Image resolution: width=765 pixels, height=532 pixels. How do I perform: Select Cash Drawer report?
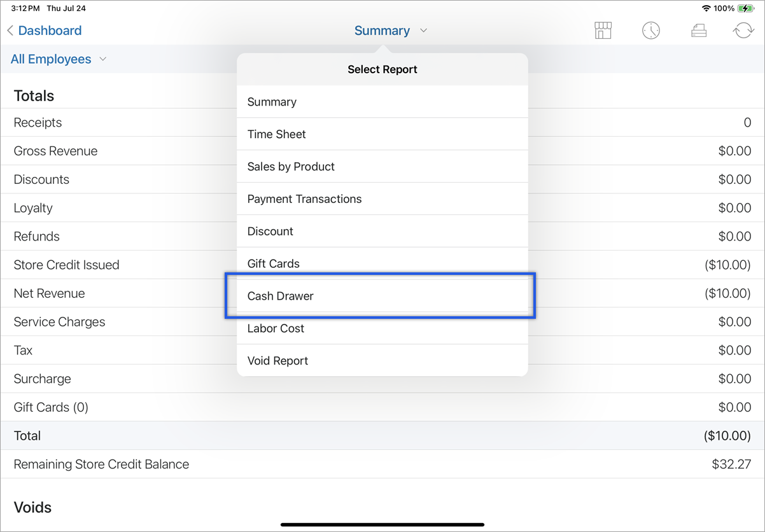382,296
